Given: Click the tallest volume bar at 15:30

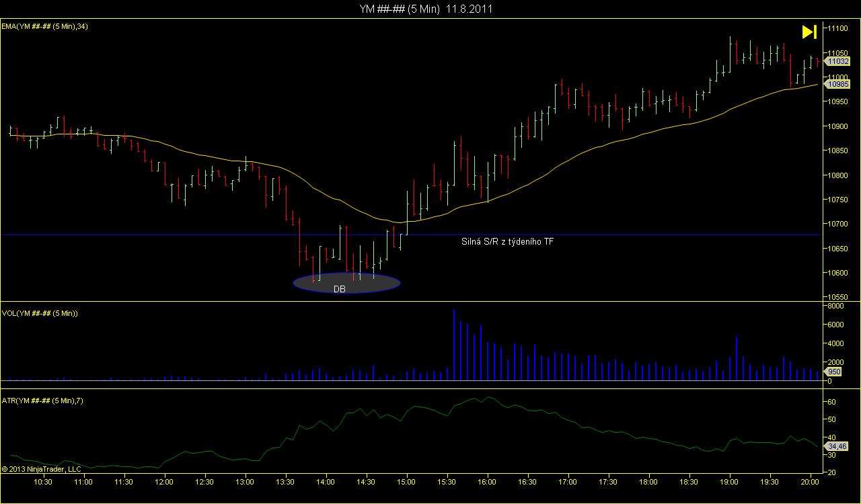Looking at the screenshot, I should pyautogui.click(x=454, y=345).
